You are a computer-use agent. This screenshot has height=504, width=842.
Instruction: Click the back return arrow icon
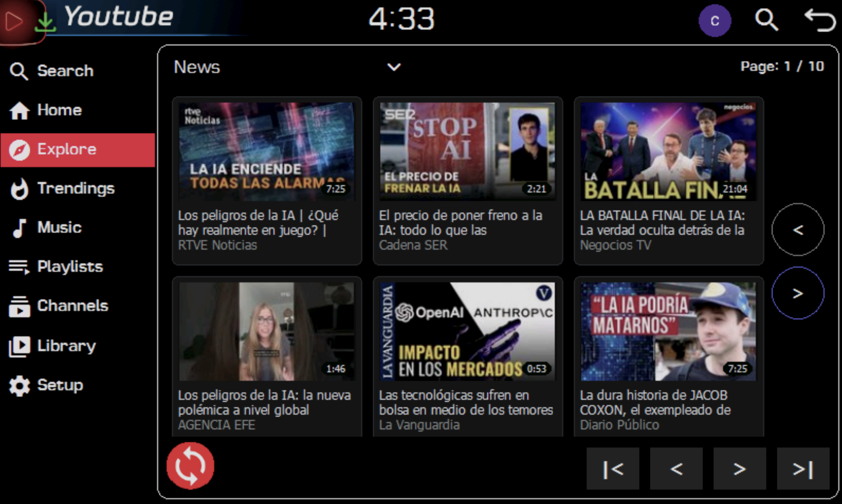[x=820, y=20]
